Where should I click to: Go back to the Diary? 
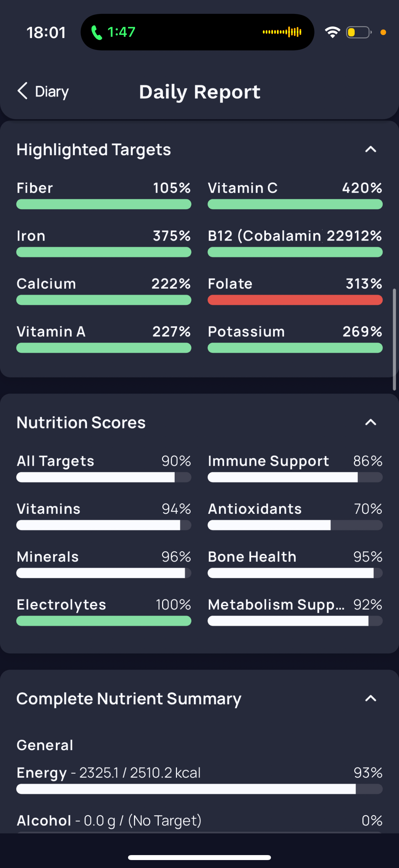pyautogui.click(x=43, y=91)
